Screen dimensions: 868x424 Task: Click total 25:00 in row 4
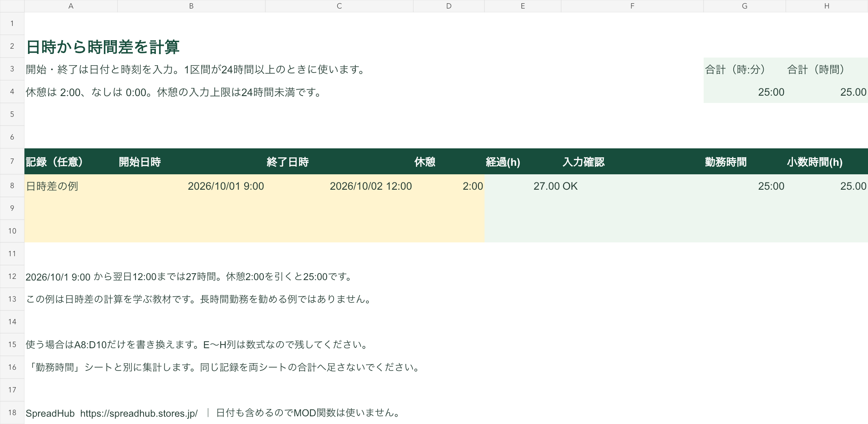pos(771,92)
